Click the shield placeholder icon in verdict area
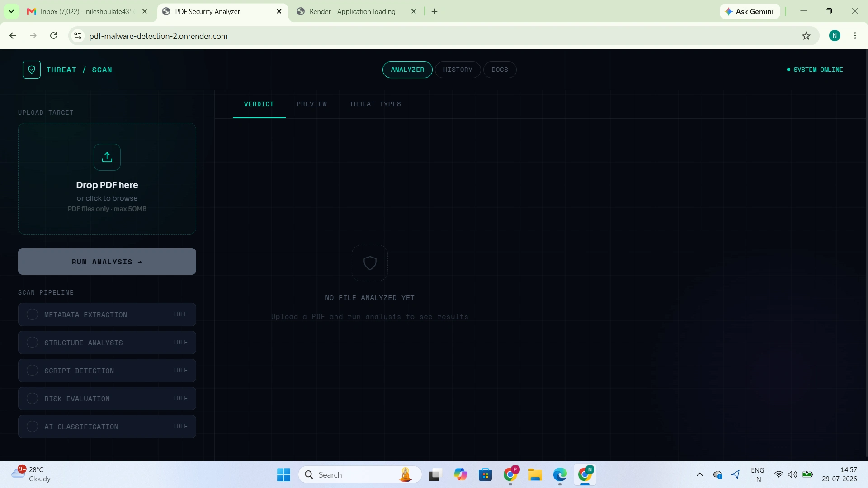 [x=370, y=263]
